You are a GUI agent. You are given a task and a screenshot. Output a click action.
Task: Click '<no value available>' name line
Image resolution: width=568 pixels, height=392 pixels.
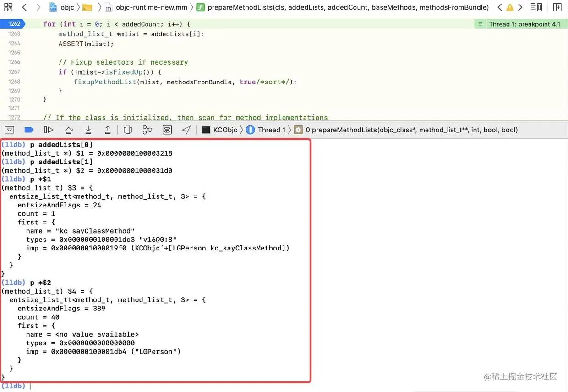coord(82,335)
